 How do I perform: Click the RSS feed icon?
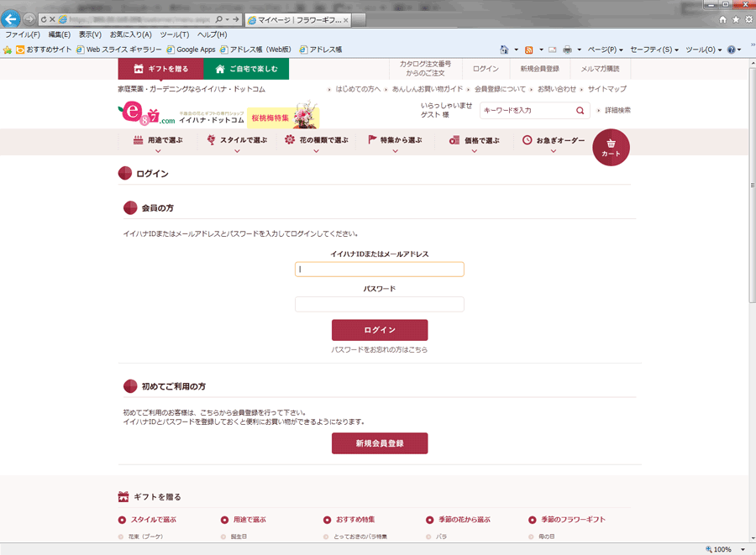[528, 50]
